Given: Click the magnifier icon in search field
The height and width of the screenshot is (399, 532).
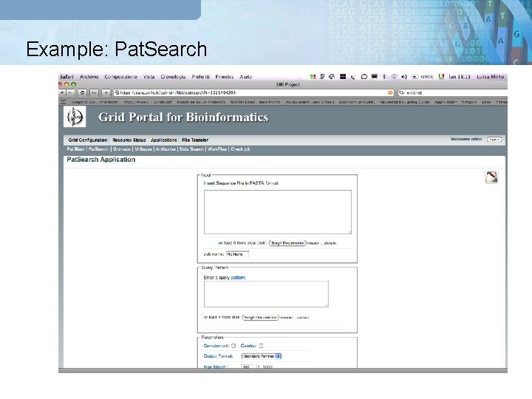Looking at the screenshot, I should point(402,92).
